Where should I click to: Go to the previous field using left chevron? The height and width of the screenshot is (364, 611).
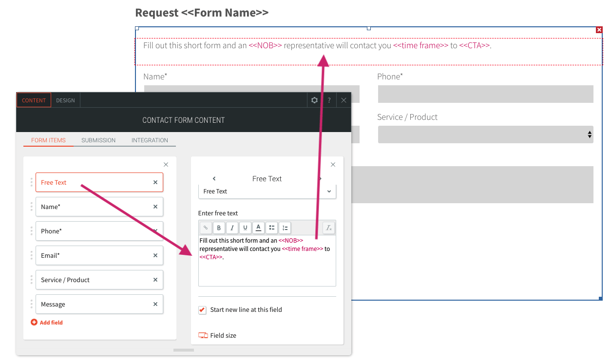click(214, 179)
